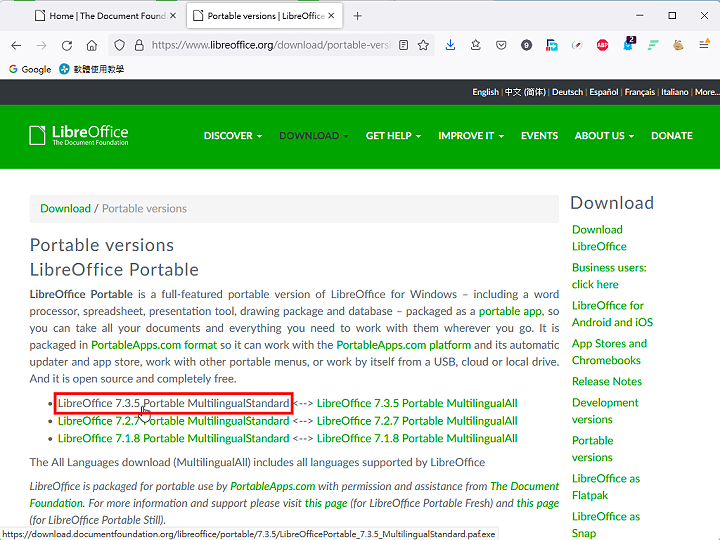This screenshot has width=720, height=540.
Task: Download LibreOffice 7.1.8 Portable MultilingualAll
Action: (417, 438)
